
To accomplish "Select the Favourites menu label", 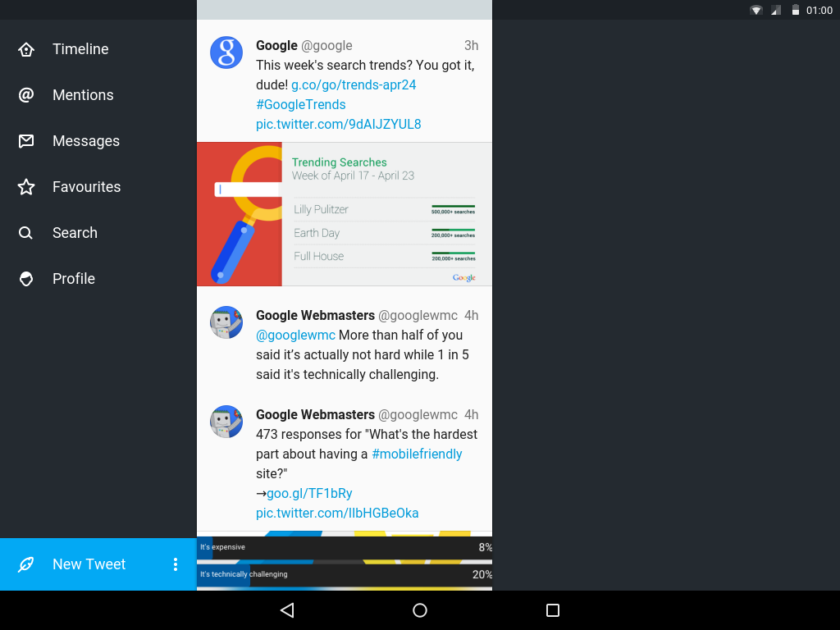I will [86, 187].
